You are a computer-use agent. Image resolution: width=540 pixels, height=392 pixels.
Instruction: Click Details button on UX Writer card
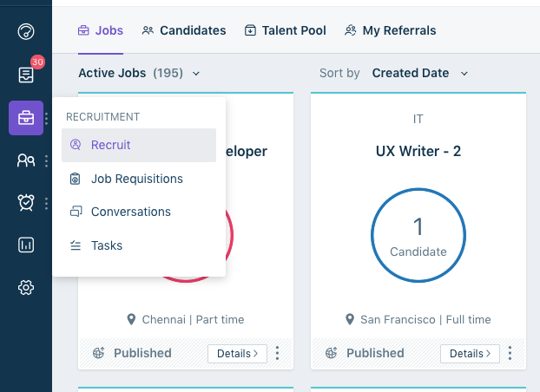(470, 354)
